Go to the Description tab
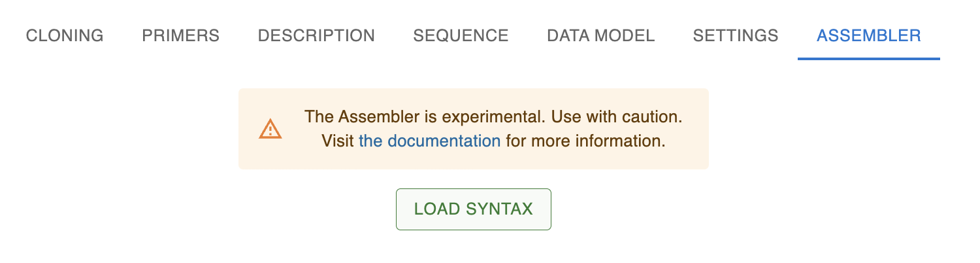The width and height of the screenshot is (980, 263). [x=316, y=35]
